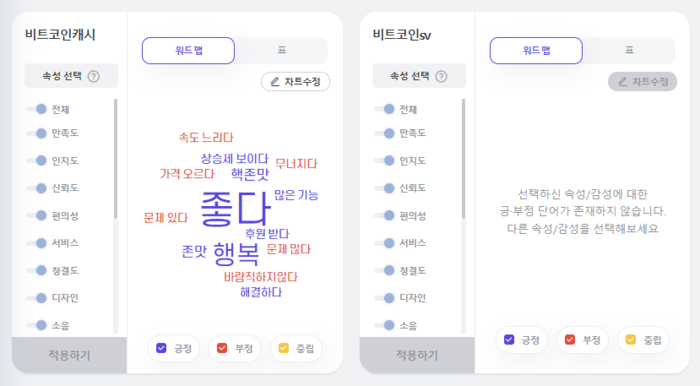Toggle the 디자인 switch in 비트코인sv panel

384,298
